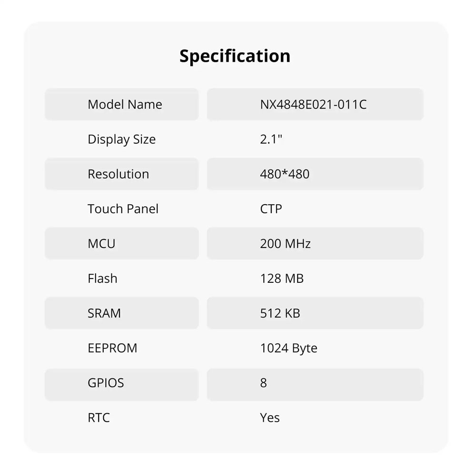The image size is (476, 476).
Task: Click the Specification heading
Action: (x=235, y=56)
